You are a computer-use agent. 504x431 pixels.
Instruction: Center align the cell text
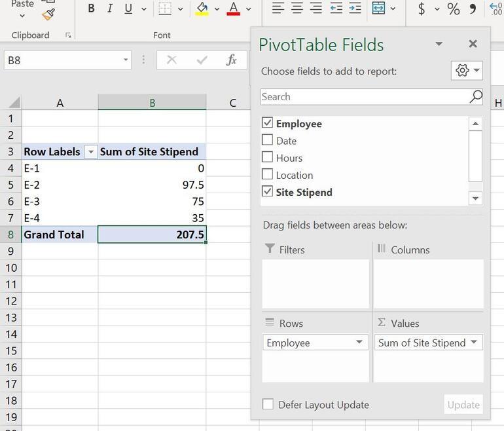point(297,9)
